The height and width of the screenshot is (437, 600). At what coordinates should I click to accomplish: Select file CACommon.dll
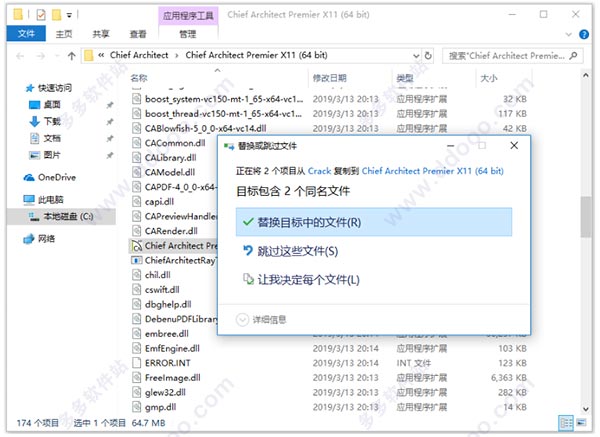click(x=174, y=143)
